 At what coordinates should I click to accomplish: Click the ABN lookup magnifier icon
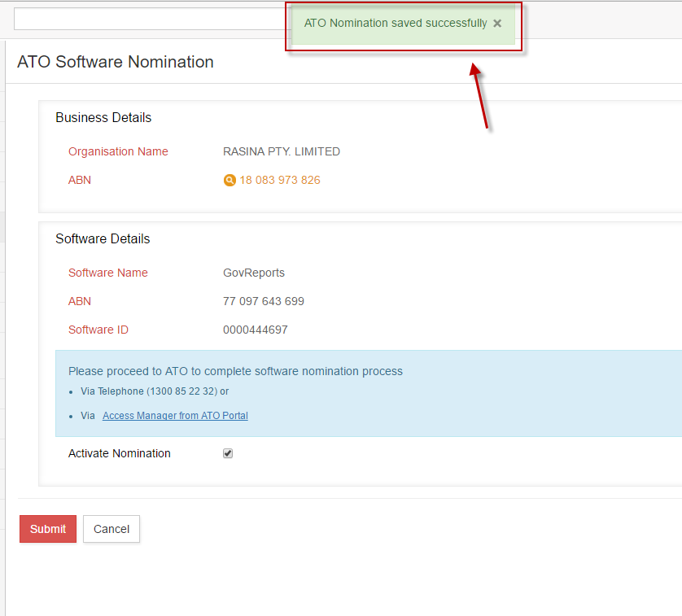[230, 181]
